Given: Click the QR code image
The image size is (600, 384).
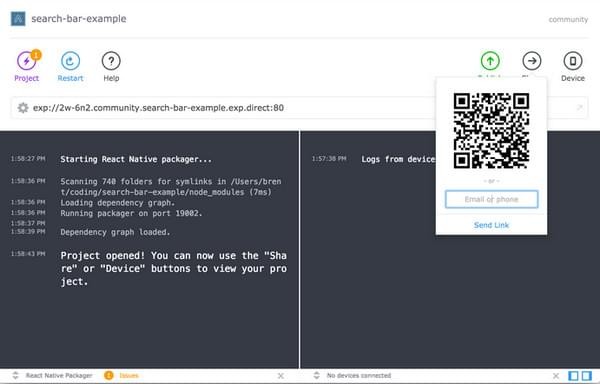Looking at the screenshot, I should coord(491,130).
